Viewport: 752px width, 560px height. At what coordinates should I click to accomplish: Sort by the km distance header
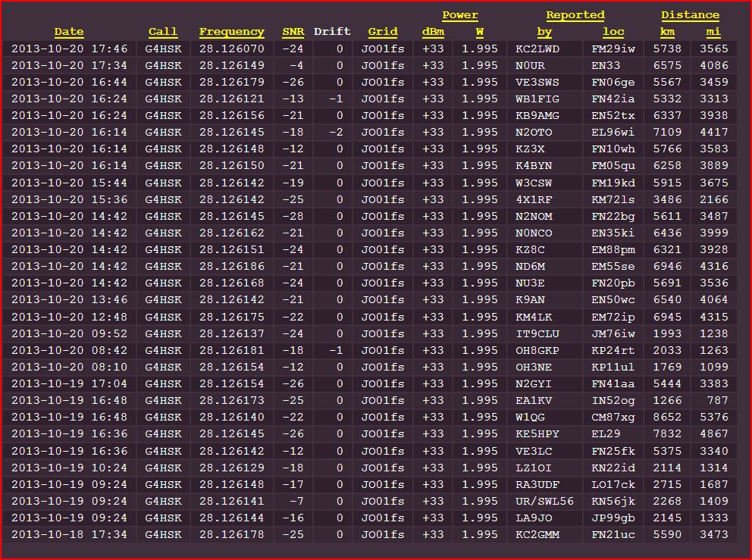click(667, 32)
